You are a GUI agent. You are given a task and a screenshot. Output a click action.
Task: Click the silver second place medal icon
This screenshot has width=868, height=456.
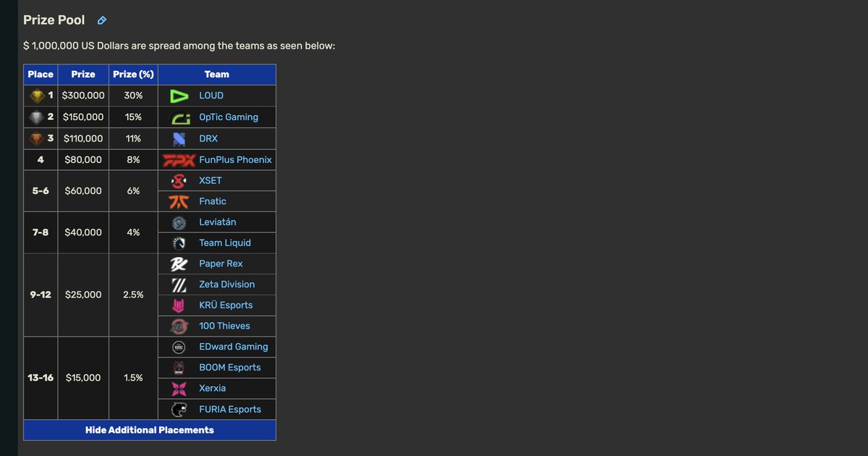[x=37, y=117]
